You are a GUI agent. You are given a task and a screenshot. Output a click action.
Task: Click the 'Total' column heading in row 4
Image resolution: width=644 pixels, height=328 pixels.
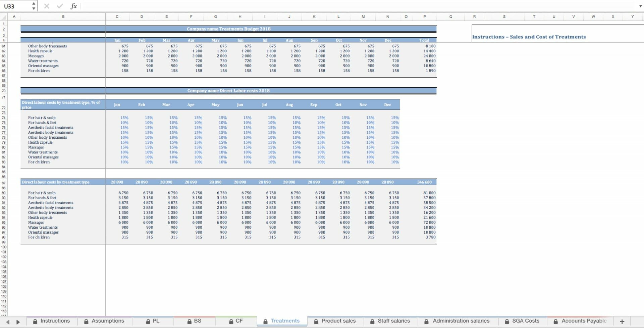click(x=424, y=40)
